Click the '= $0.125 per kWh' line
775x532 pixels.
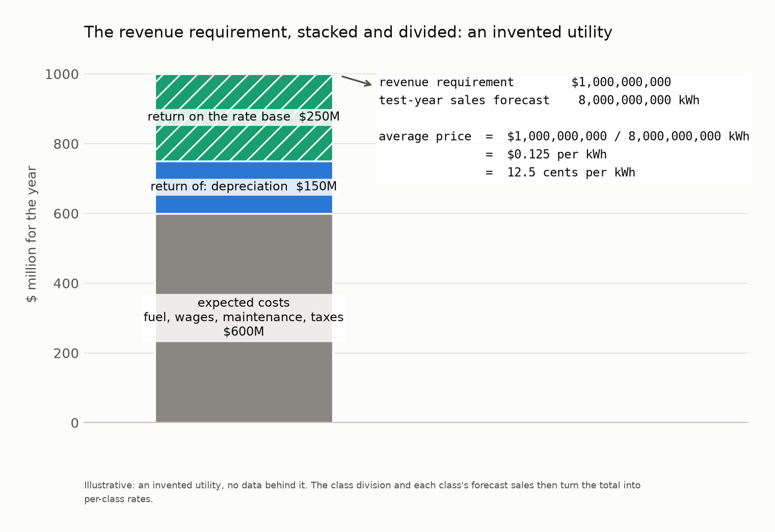pos(546,154)
